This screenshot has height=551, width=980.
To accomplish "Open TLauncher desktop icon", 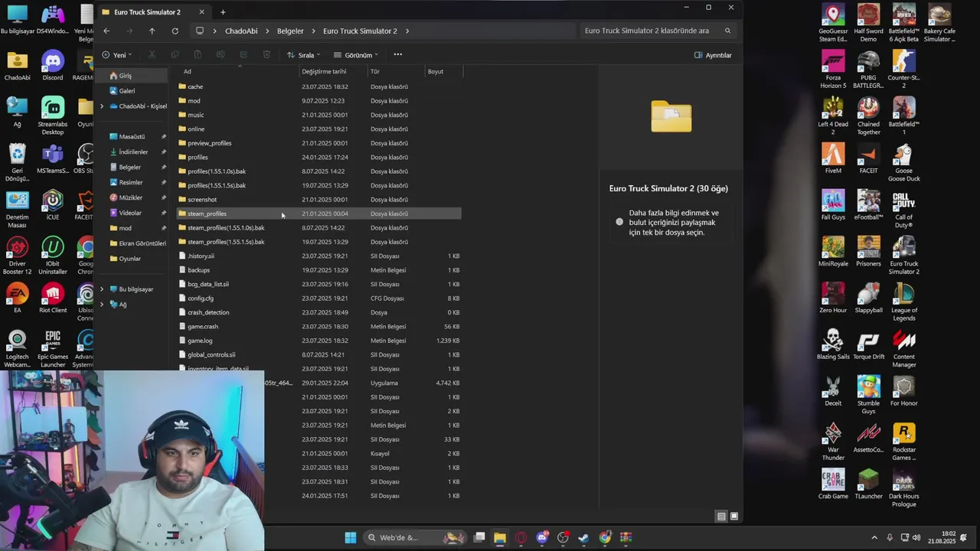I will point(868,484).
